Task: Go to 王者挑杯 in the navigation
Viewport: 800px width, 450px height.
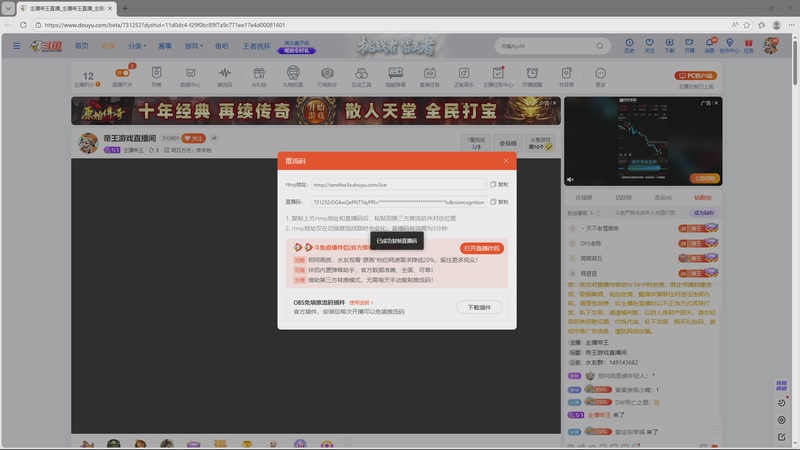Action: [256, 46]
